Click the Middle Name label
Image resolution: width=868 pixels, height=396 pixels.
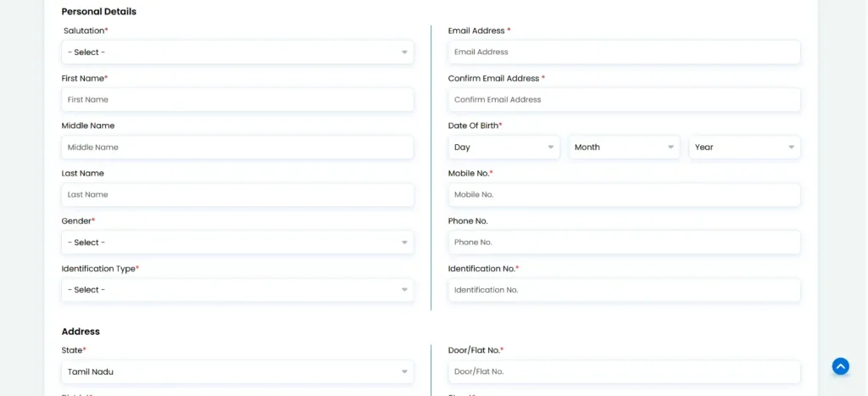[88, 125]
